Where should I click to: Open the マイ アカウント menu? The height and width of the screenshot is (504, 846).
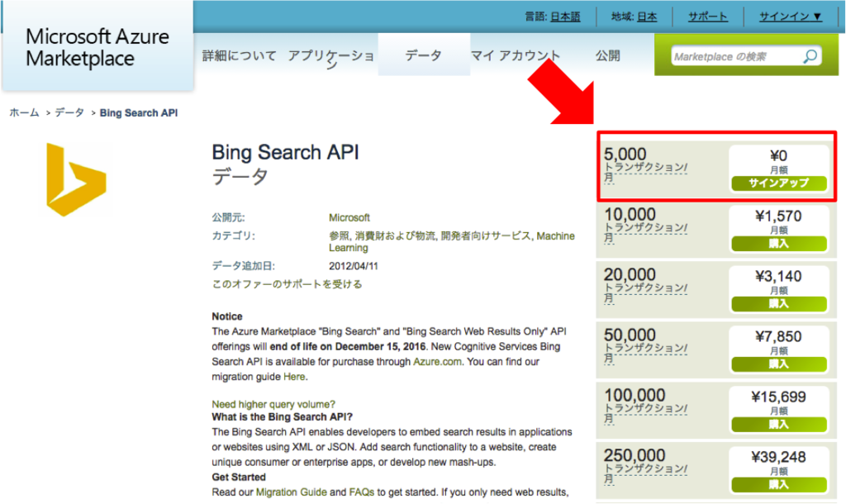[516, 55]
